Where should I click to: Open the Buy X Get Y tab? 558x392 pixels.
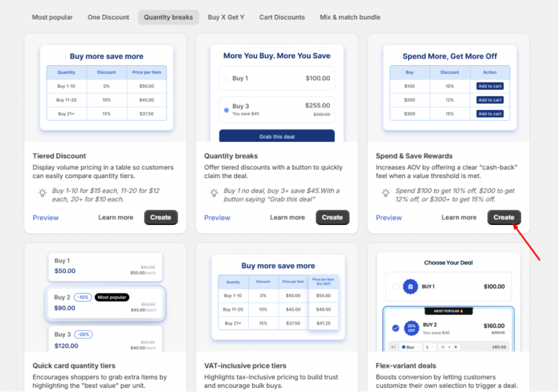tap(226, 17)
